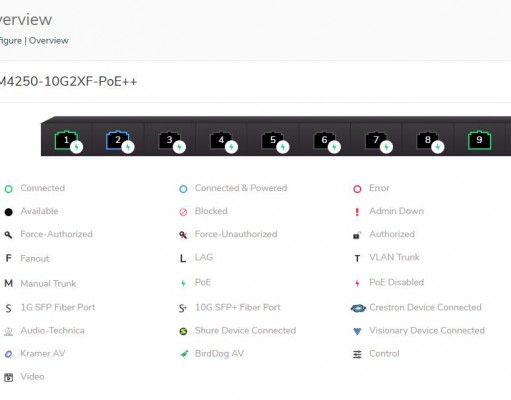
Task: Click port 3 on the switch
Action: click(169, 140)
